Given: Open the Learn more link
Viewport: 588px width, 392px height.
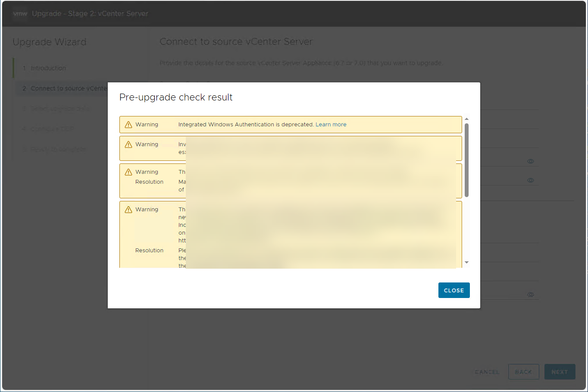Looking at the screenshot, I should tap(331, 125).
